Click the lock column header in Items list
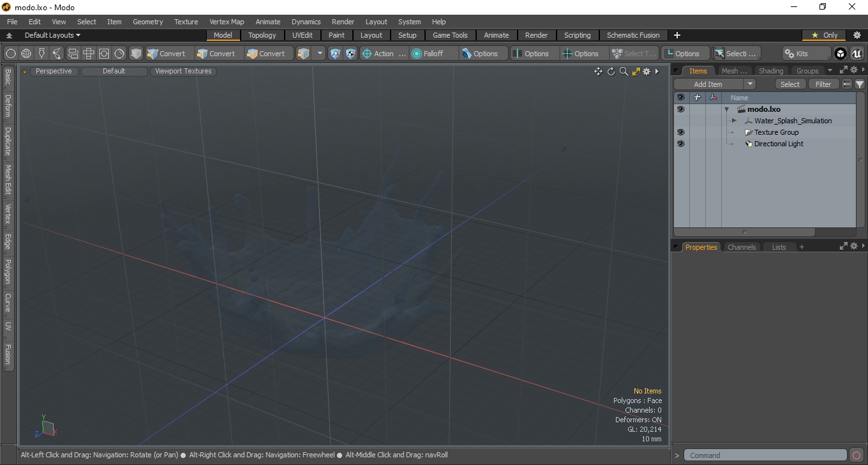Screen dimensions: 868x465 pos(697,98)
